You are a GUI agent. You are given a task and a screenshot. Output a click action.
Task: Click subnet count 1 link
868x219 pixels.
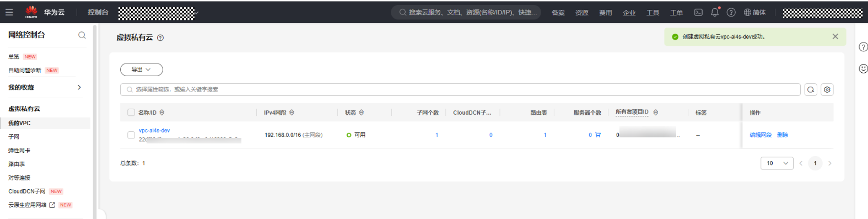click(x=437, y=135)
